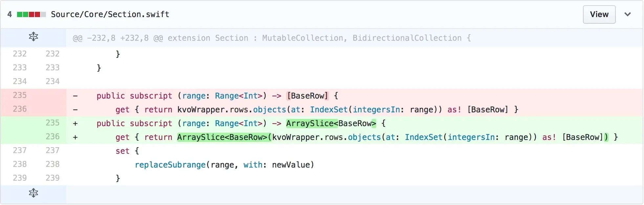Click new line number 236 in added row
644x205 pixels.
coord(53,137)
